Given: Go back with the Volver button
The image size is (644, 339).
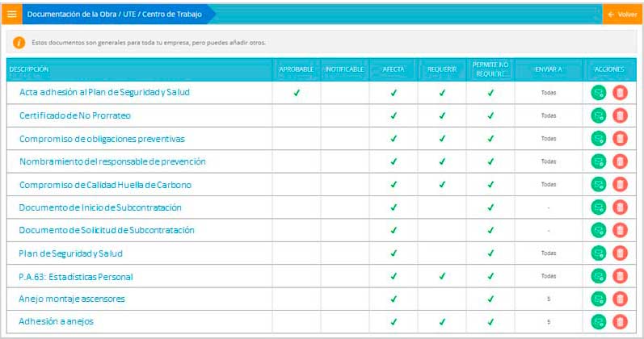Looking at the screenshot, I should pyautogui.click(x=622, y=15).
